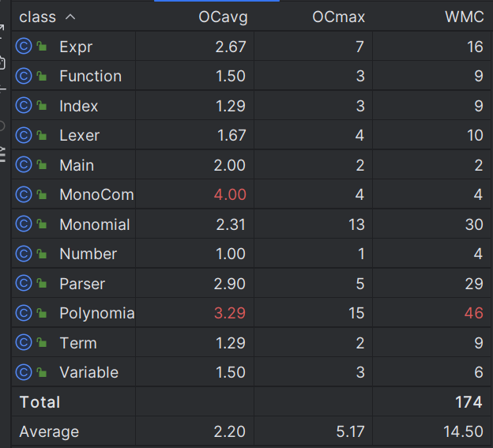The height and width of the screenshot is (448, 493).
Task: Sort table by the OCavg column header
Action: 223,17
